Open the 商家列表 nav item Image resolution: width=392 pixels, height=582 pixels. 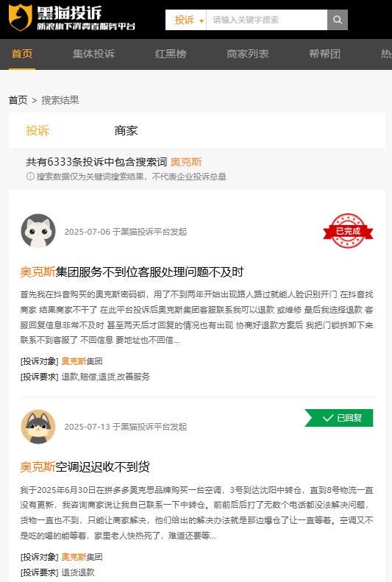248,54
